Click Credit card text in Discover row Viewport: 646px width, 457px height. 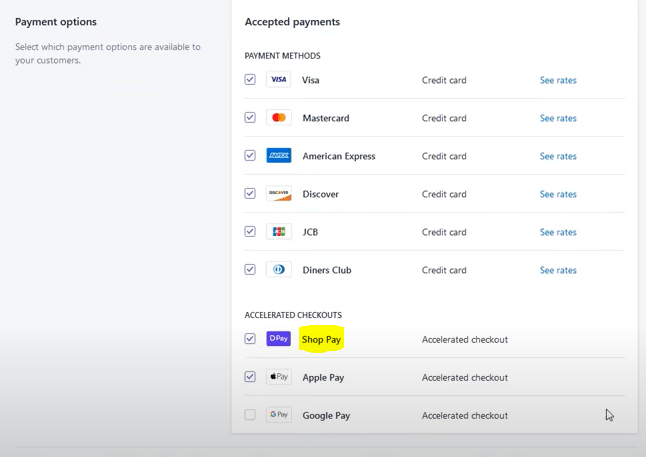444,194
